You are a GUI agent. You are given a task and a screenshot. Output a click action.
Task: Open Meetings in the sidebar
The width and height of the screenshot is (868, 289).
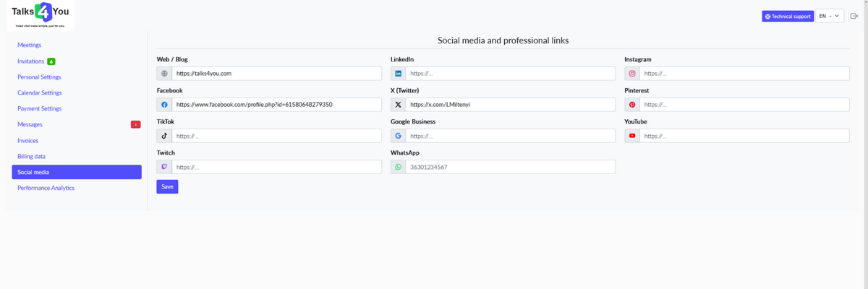point(30,45)
